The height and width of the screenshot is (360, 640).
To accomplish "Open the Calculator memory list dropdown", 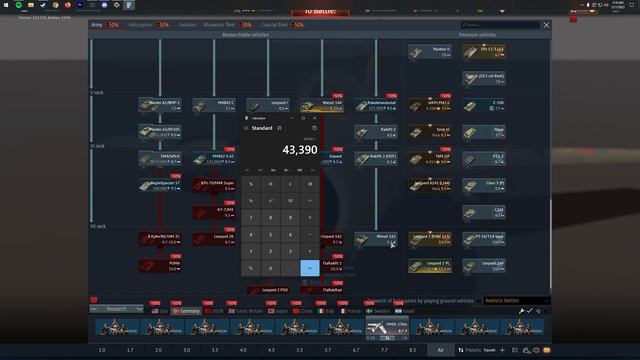I will point(313,170).
